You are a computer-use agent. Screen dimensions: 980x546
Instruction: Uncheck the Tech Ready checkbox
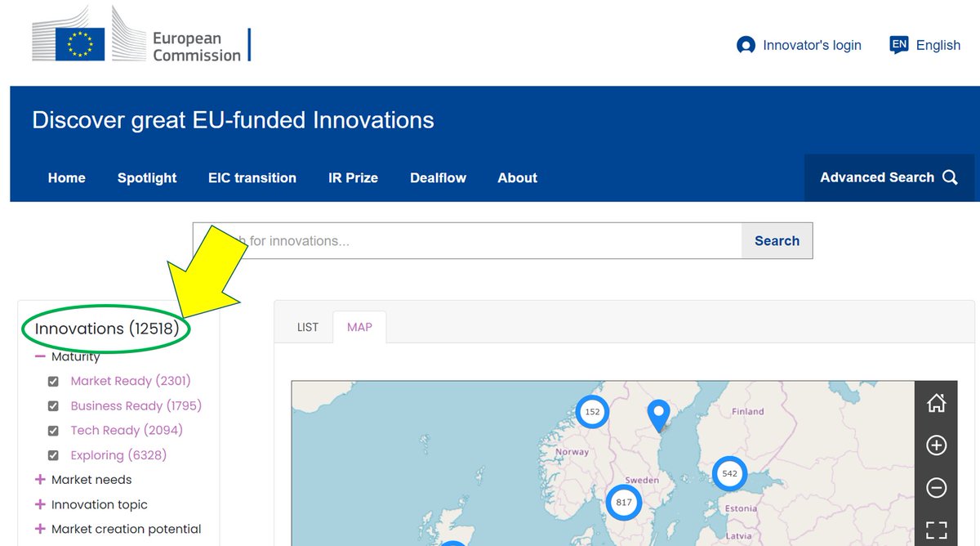(x=53, y=431)
